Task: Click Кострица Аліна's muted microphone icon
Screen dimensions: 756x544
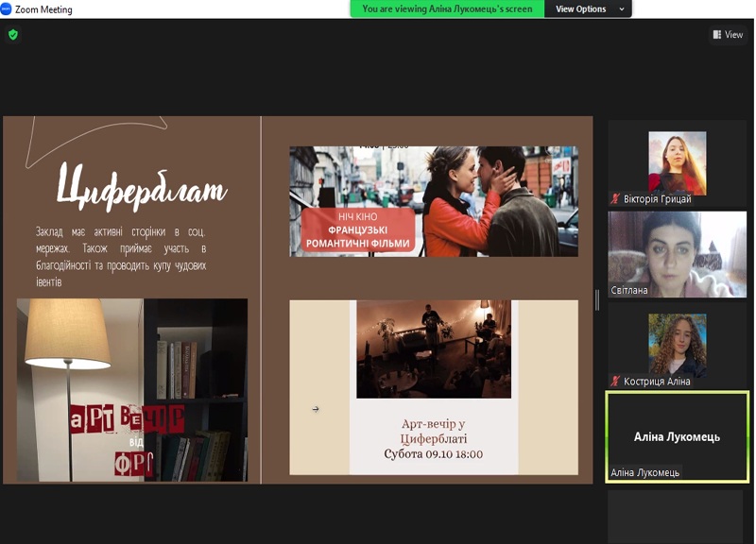Action: tap(615, 382)
